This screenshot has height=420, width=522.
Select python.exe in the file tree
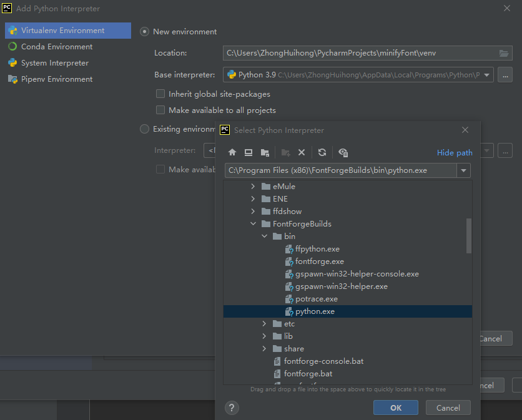pos(348,311)
